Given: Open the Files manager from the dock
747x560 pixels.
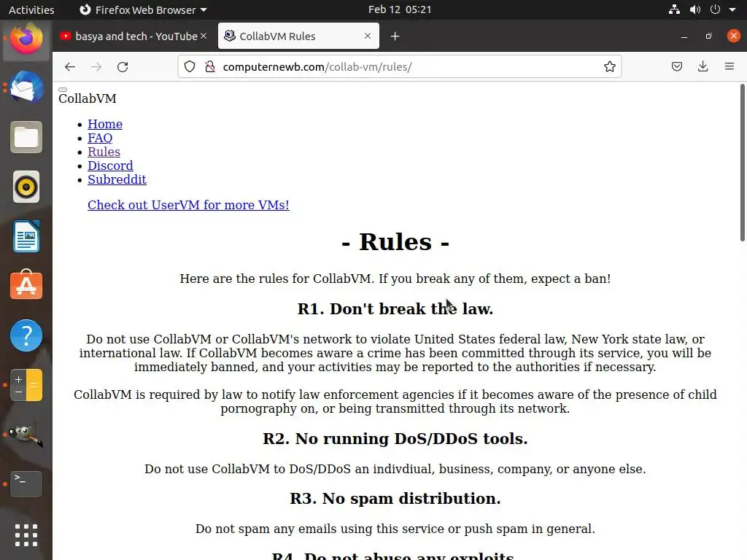Looking at the screenshot, I should tap(26, 137).
